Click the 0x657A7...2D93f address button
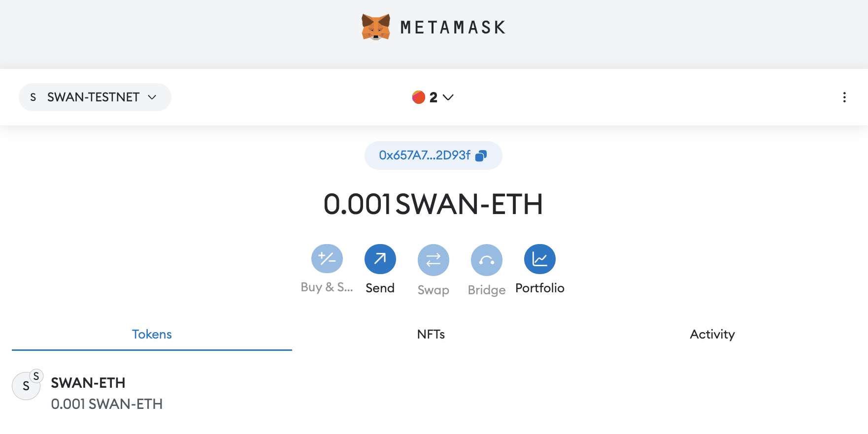Image resolution: width=868 pixels, height=434 pixels. tap(425, 155)
